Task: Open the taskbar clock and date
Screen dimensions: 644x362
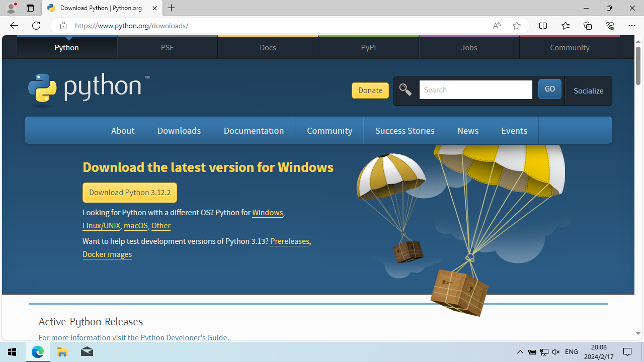Action: tap(599, 352)
